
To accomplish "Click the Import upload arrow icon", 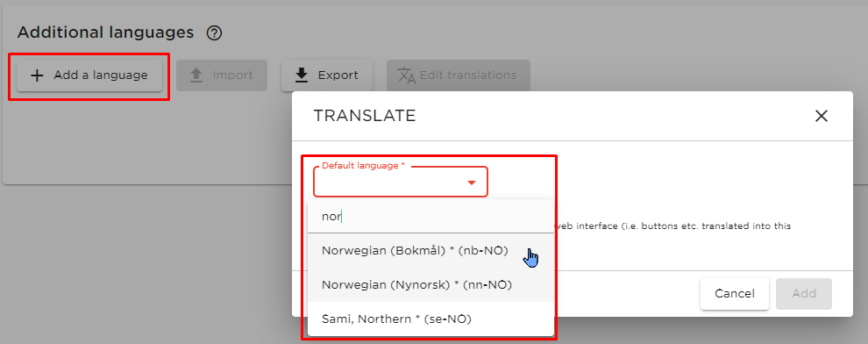I will (x=196, y=75).
